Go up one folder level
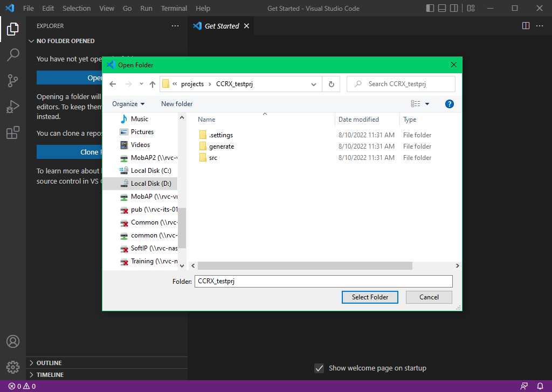552x392 pixels. 153,84
